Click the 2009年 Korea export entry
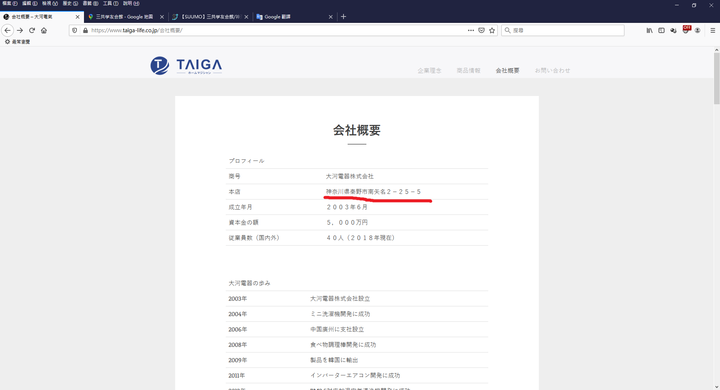Screen dimensions: 720x390 click(334, 360)
